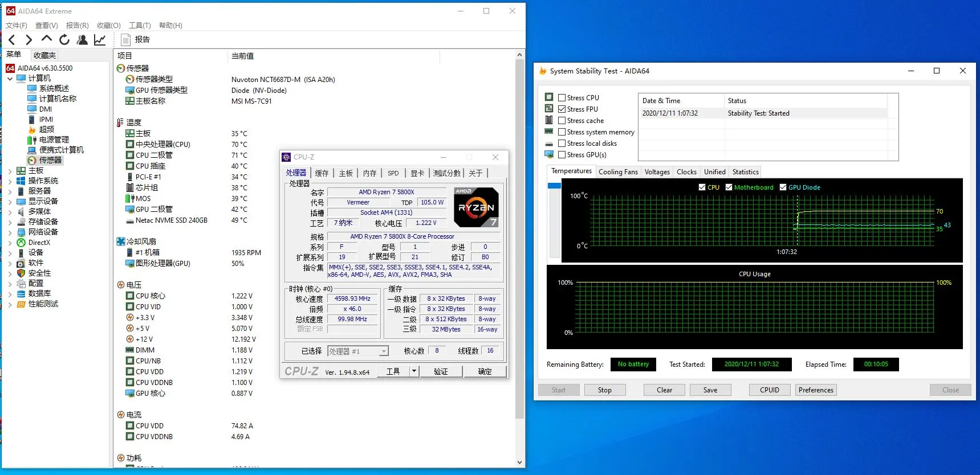The width and height of the screenshot is (980, 475).
Task: Click the Clear button
Action: (x=664, y=390)
